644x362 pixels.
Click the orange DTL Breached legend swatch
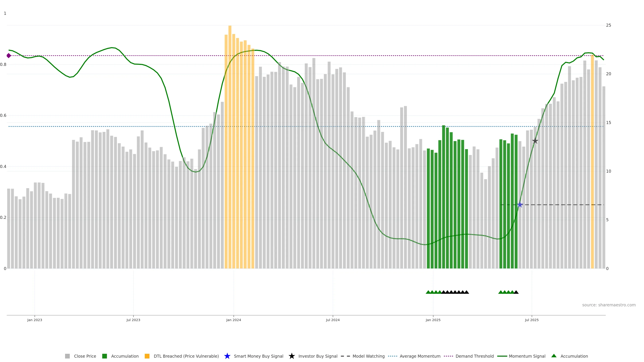coord(147,356)
